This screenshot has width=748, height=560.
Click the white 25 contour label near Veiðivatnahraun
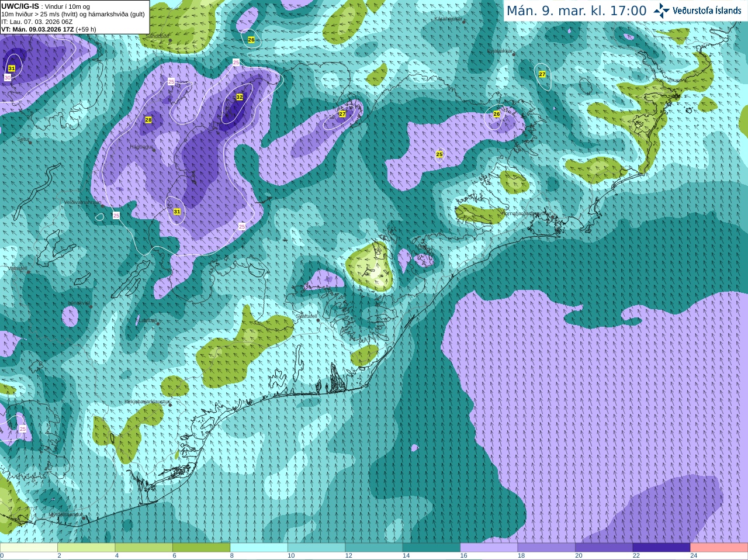click(116, 216)
